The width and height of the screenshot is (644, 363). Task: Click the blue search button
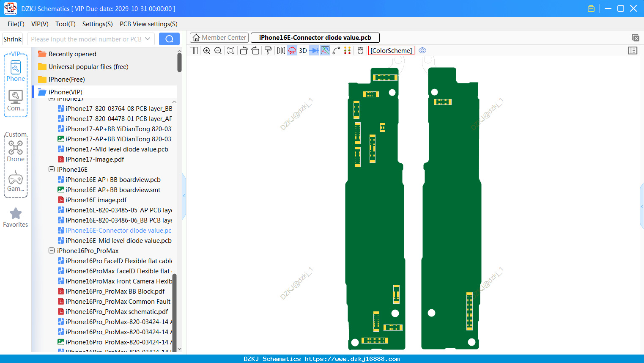pos(169,39)
